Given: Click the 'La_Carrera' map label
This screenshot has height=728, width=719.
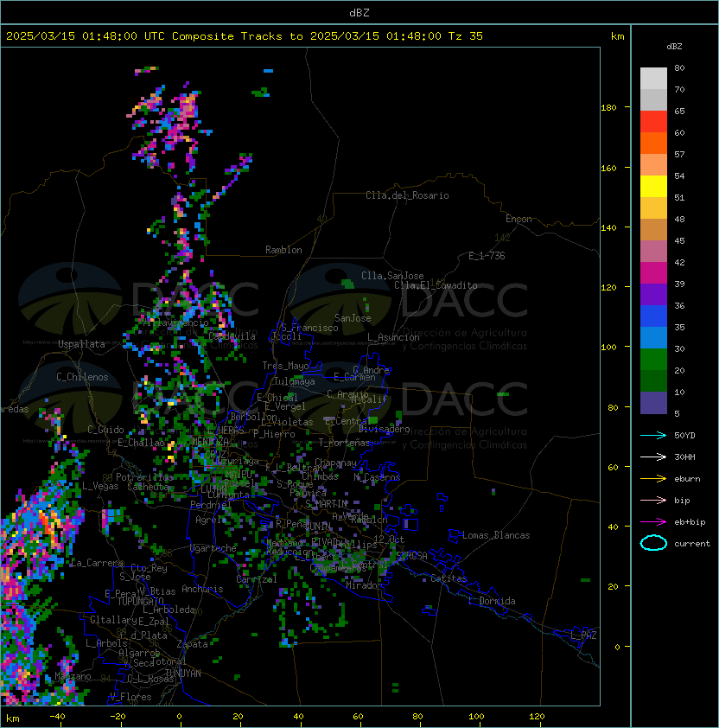Looking at the screenshot, I should [97, 563].
